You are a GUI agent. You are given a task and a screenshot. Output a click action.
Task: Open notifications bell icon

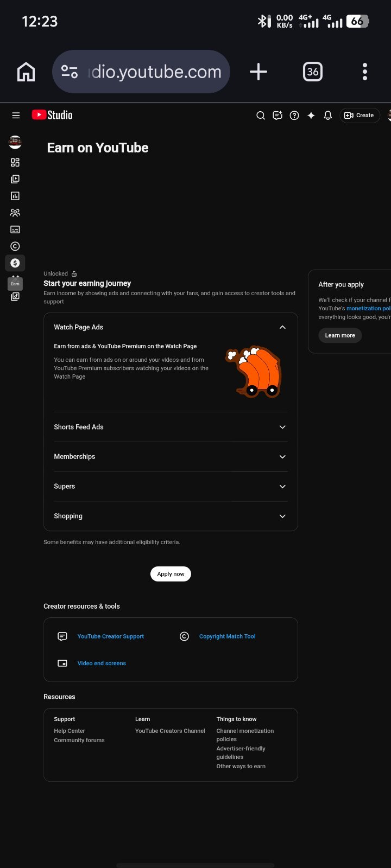pyautogui.click(x=327, y=115)
